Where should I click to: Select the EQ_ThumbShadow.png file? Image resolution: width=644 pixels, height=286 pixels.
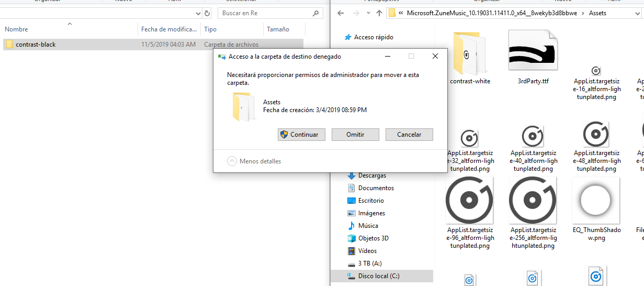(597, 210)
